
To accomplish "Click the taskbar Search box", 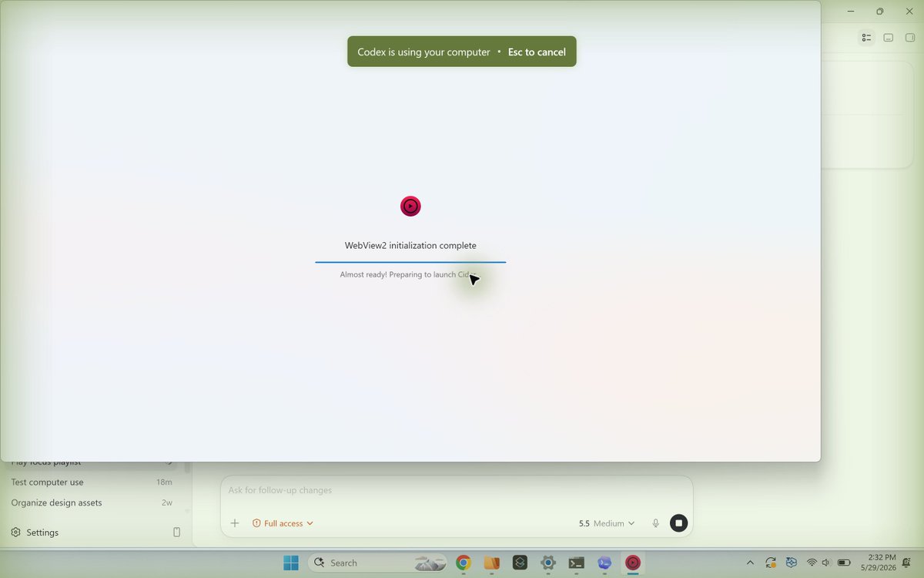I will 379,563.
